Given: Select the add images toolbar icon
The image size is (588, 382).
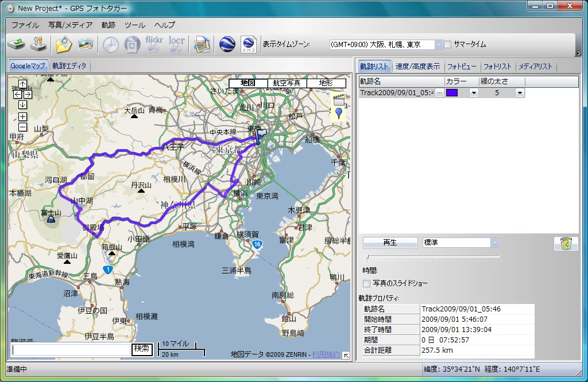Looking at the screenshot, I should [85, 44].
